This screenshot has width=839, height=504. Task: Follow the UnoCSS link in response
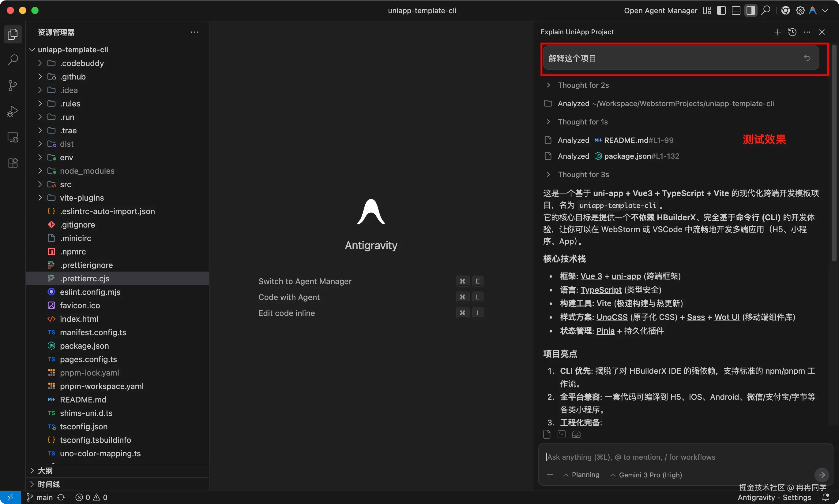point(611,317)
